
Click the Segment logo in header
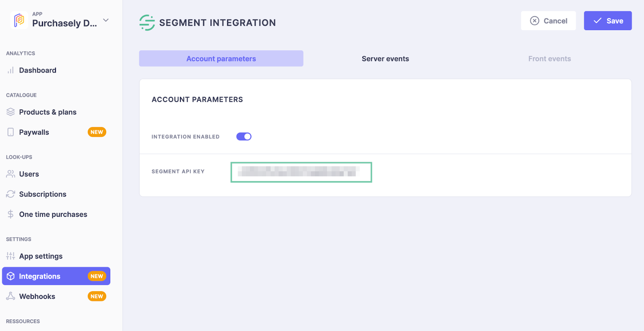(147, 23)
